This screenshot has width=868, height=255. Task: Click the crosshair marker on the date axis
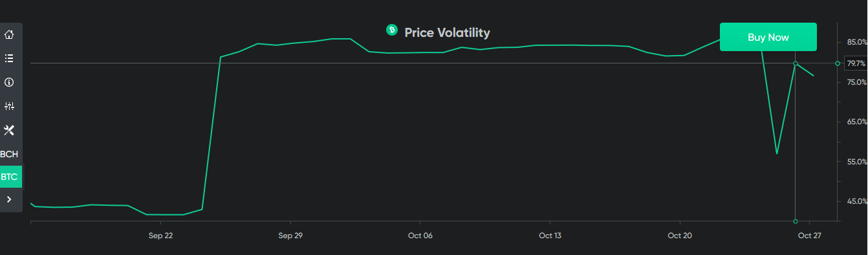point(796,221)
